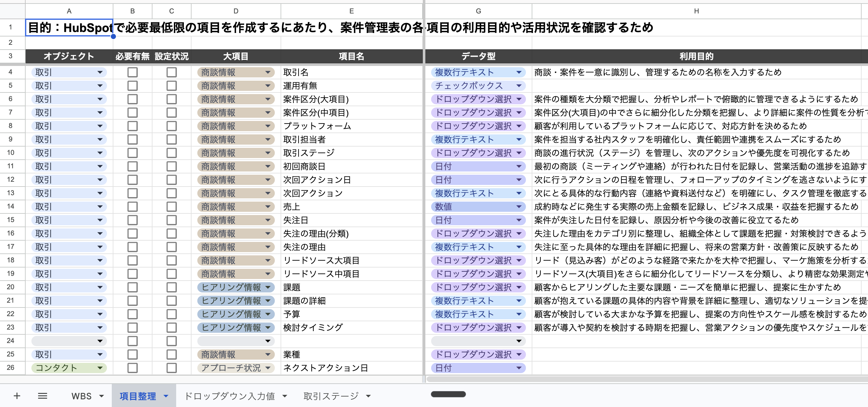Enable the 必要有無 checkbox for 予算
The height and width of the screenshot is (407, 868).
tap(132, 314)
